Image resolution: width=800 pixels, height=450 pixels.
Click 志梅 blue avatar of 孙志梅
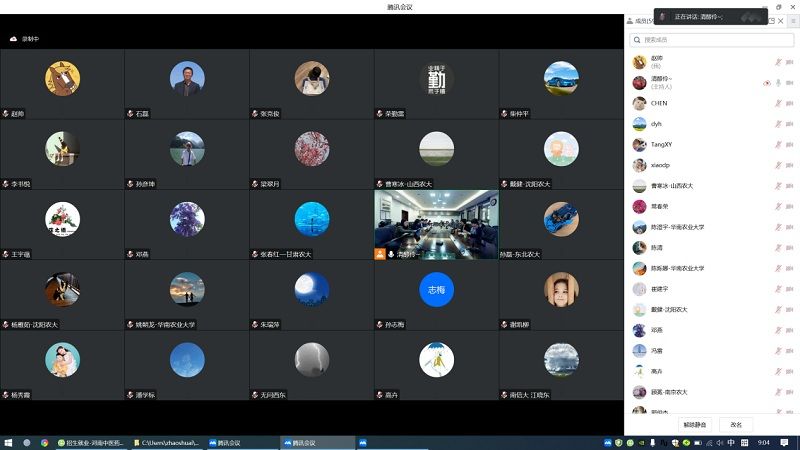click(436, 289)
